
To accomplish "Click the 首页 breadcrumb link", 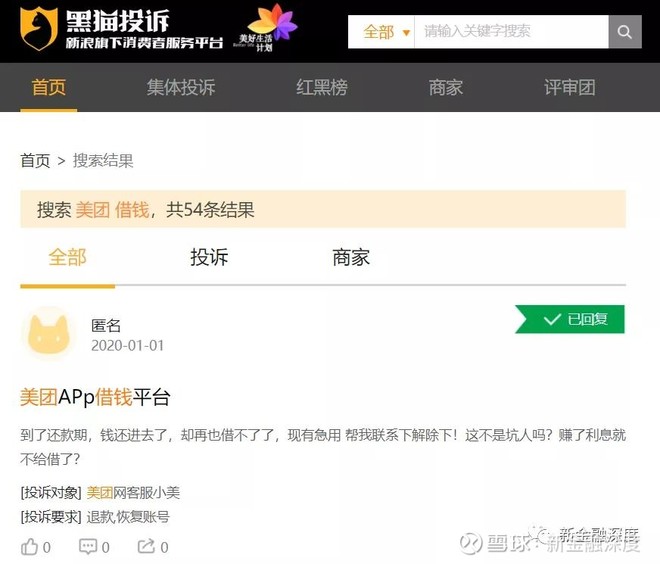I will (x=35, y=160).
